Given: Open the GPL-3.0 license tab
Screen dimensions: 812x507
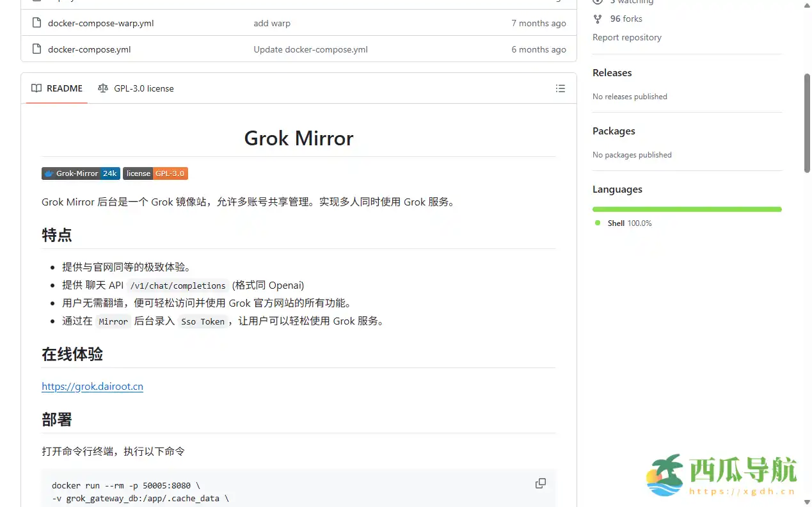Looking at the screenshot, I should pyautogui.click(x=143, y=88).
